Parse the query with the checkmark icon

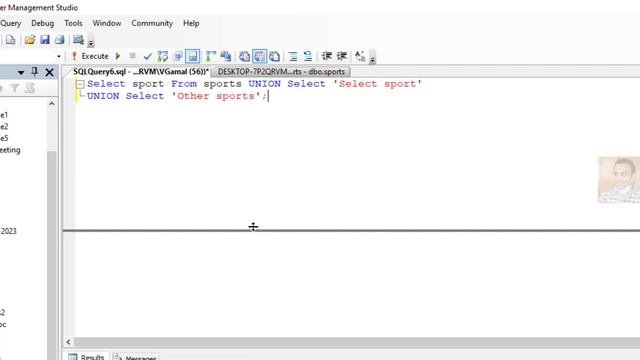[147, 56]
